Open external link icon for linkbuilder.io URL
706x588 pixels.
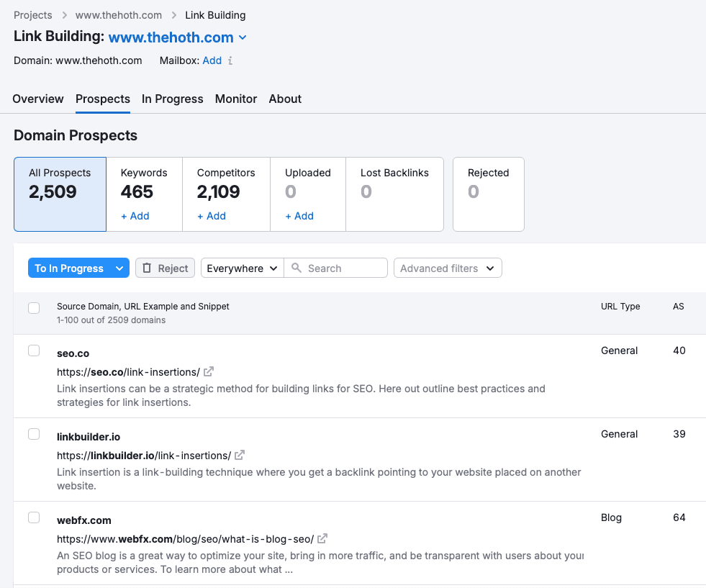[x=240, y=456]
